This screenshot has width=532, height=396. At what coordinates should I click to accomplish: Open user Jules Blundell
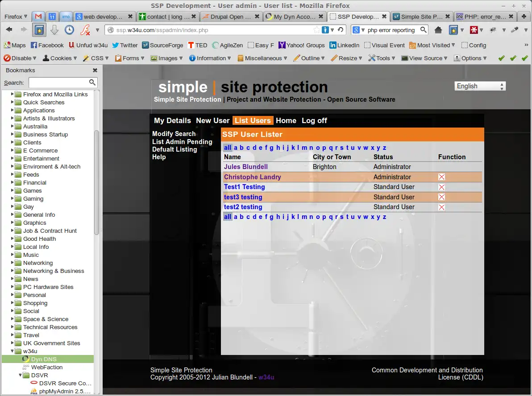click(x=245, y=166)
